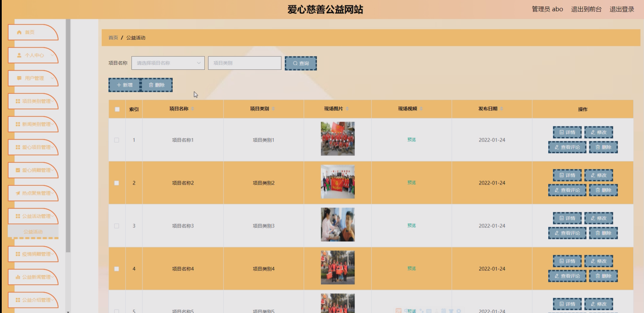The image size is (644, 313).
Task: Preview the video via 预览 in row 2
Action: point(411,182)
